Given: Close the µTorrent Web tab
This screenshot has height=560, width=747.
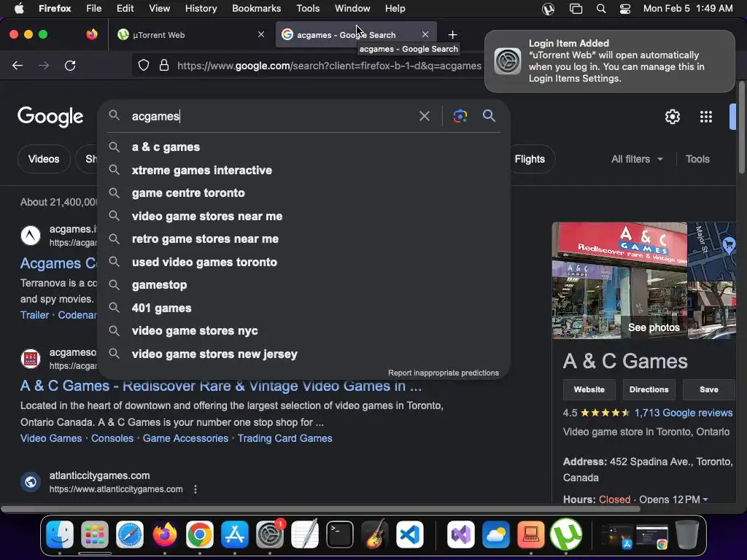Looking at the screenshot, I should 261,34.
